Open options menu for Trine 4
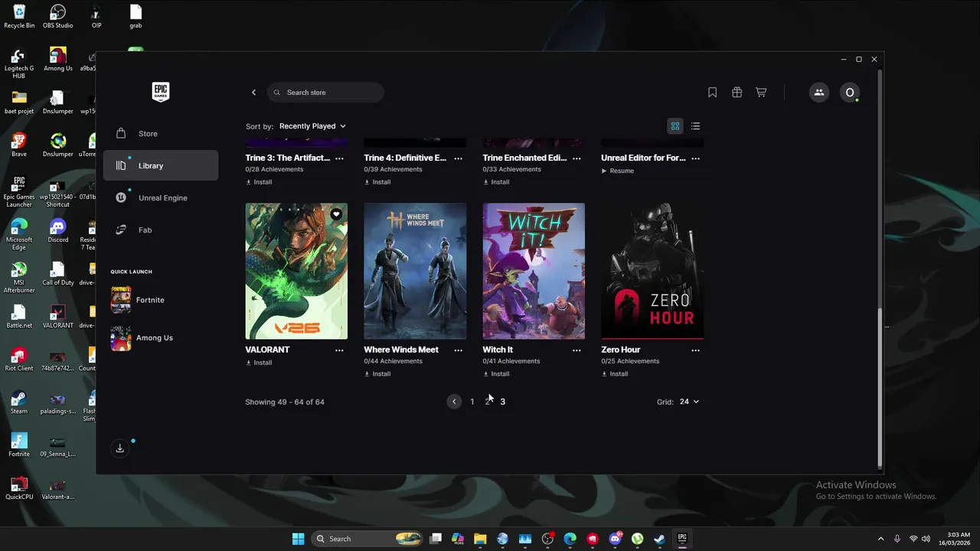This screenshot has width=980, height=551. (458, 158)
